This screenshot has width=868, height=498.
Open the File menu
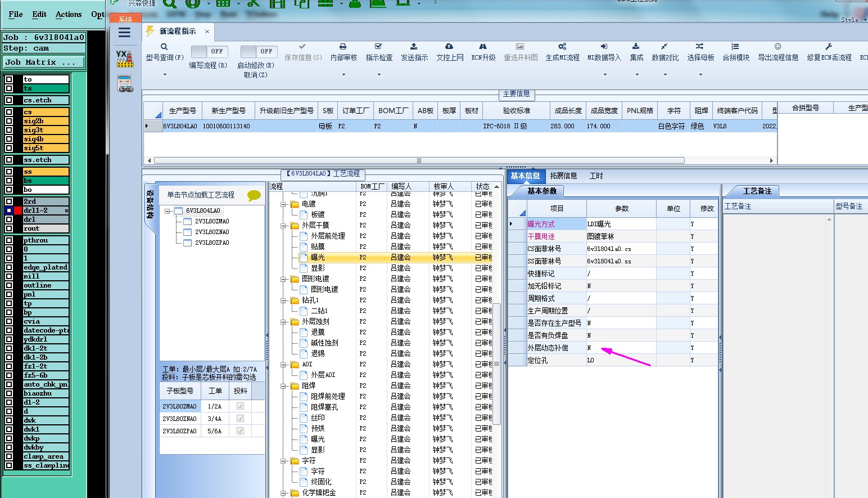pos(16,14)
